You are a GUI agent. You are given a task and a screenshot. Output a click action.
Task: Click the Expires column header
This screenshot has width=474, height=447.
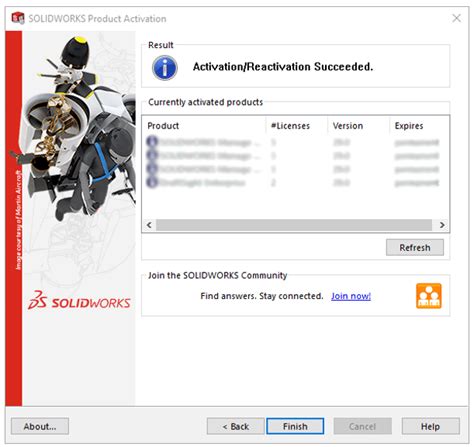[x=419, y=126]
